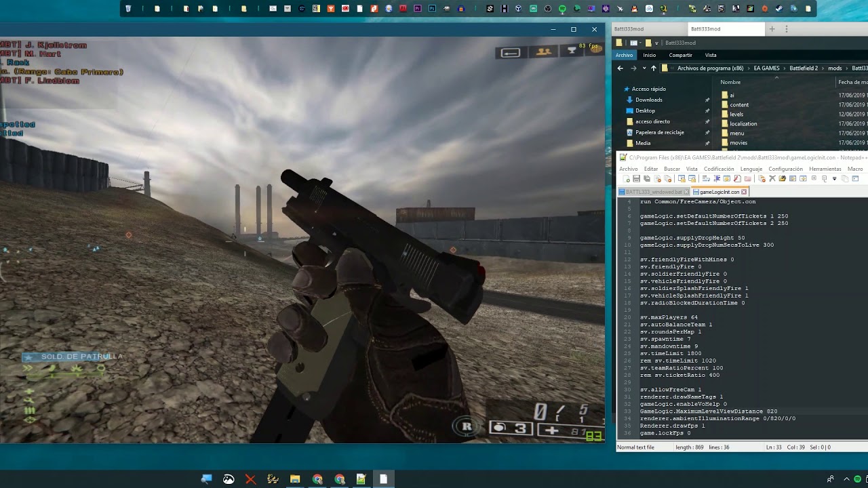Screen dimensions: 868x488
Task: Open the Codificación menu in Notepad++
Action: coord(719,169)
